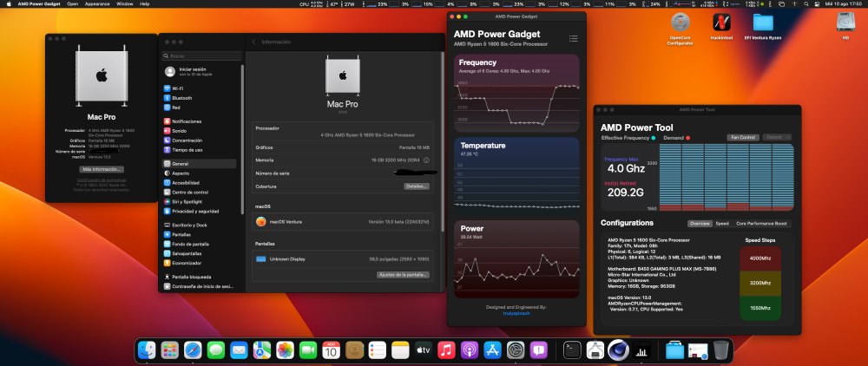The width and height of the screenshot is (868, 366).
Task: Open Notificaciones settings
Action: point(200,121)
